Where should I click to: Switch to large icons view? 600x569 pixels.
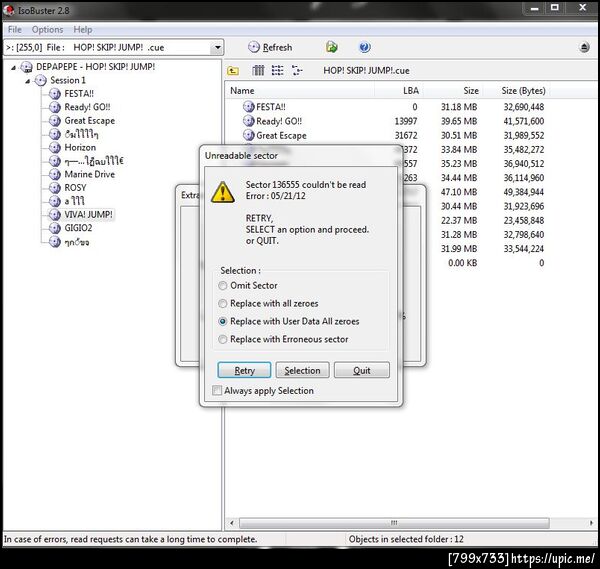(x=258, y=70)
